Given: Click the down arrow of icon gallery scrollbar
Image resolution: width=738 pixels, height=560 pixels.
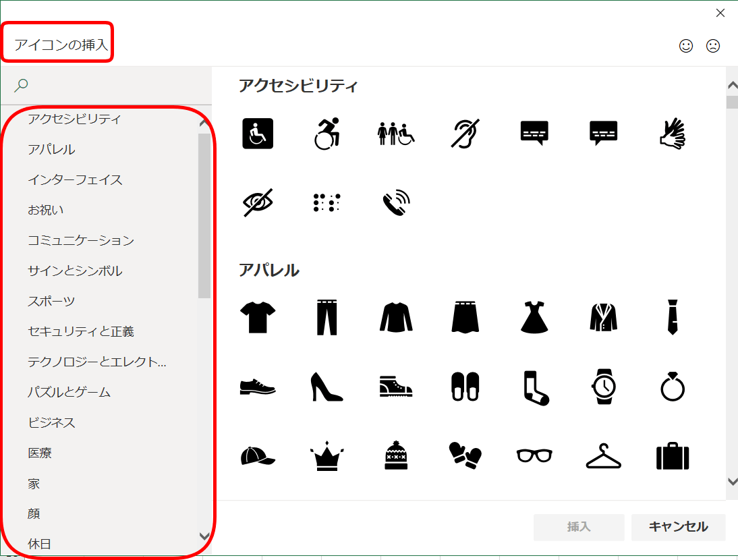Looking at the screenshot, I should click(x=732, y=481).
